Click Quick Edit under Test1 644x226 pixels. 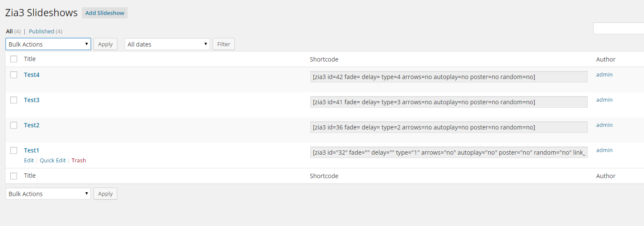tap(52, 160)
